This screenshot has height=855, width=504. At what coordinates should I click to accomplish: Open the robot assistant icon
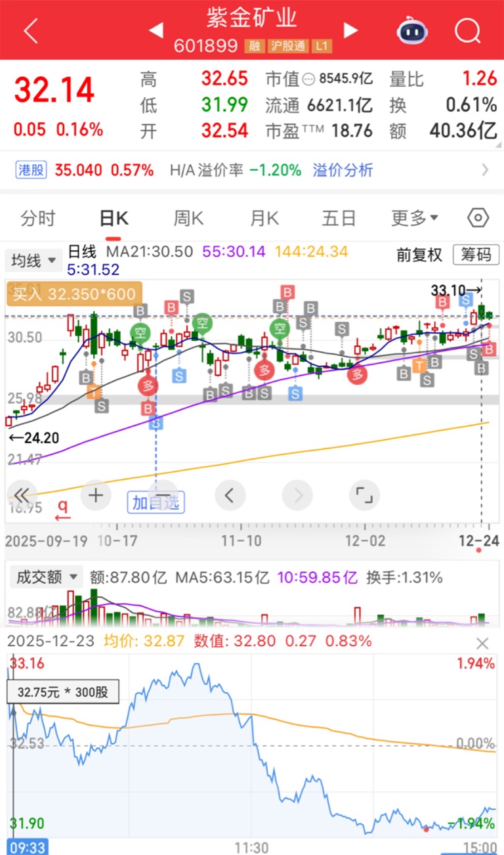tap(413, 30)
